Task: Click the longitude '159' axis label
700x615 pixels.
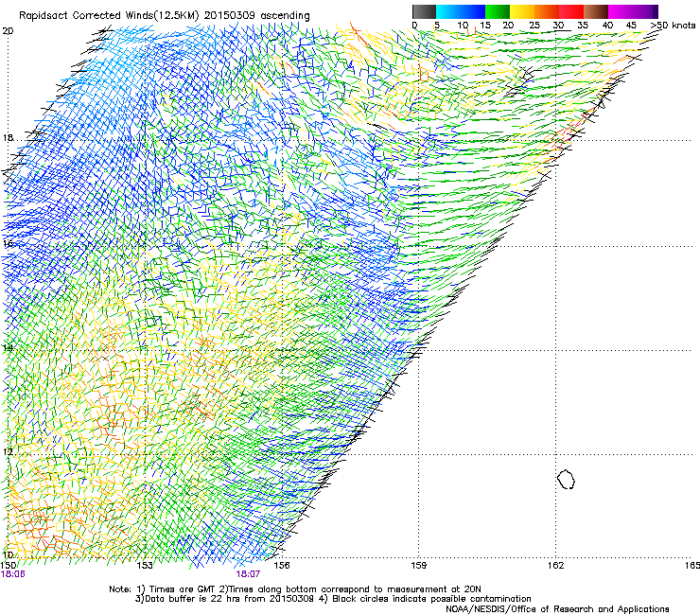Action: point(419,566)
